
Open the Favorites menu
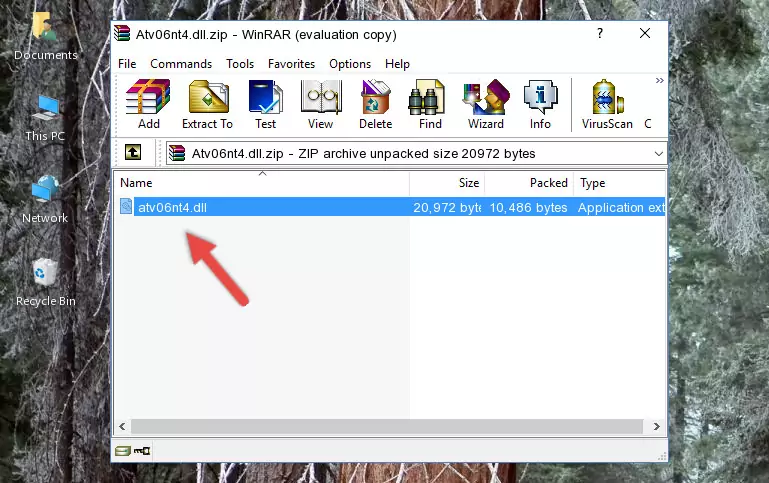click(291, 64)
